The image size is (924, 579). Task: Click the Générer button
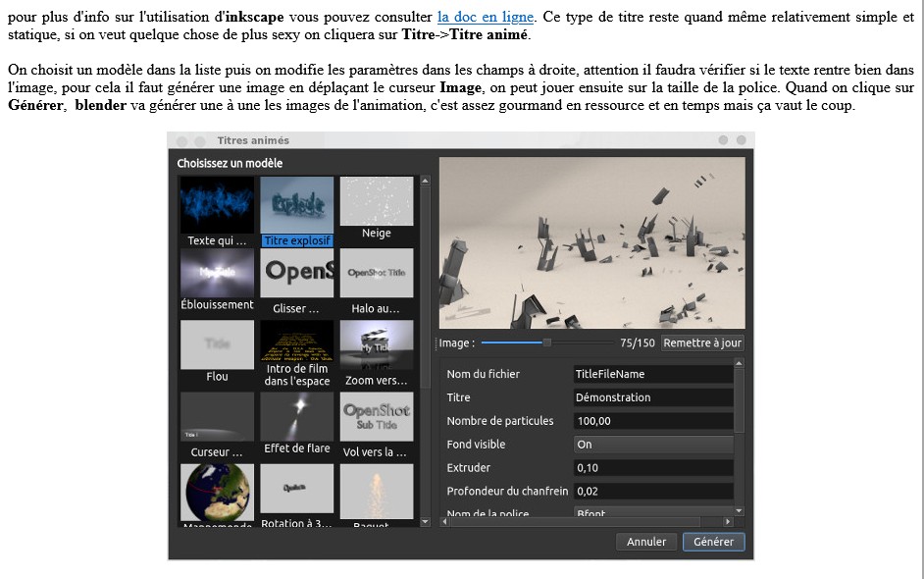click(x=713, y=542)
